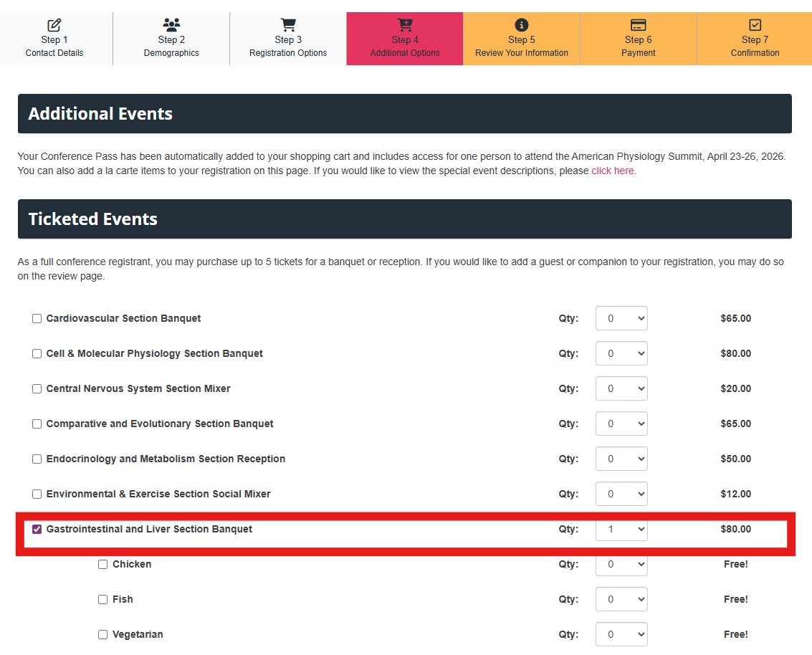Screen dimensions: 812x655
Task: Uncheck Gastrointestinal and Liver Section Banquet
Action: (37, 529)
